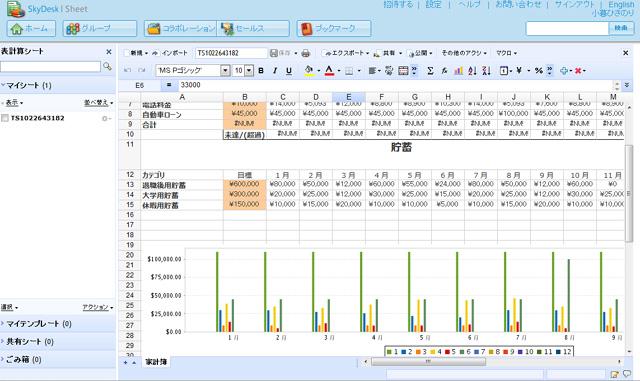
Task: Go to ホーム tab
Action: [x=31, y=29]
